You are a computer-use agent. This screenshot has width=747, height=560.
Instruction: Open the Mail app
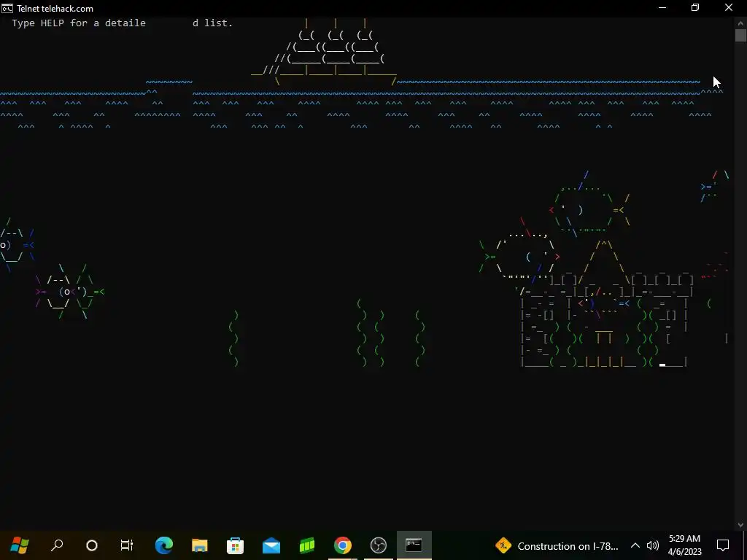click(x=271, y=545)
